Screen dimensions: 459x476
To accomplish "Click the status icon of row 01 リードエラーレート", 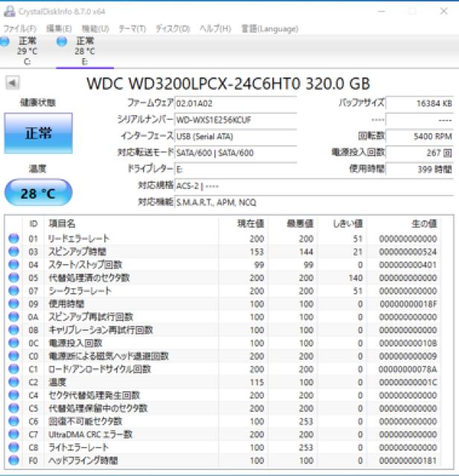I will [13, 239].
